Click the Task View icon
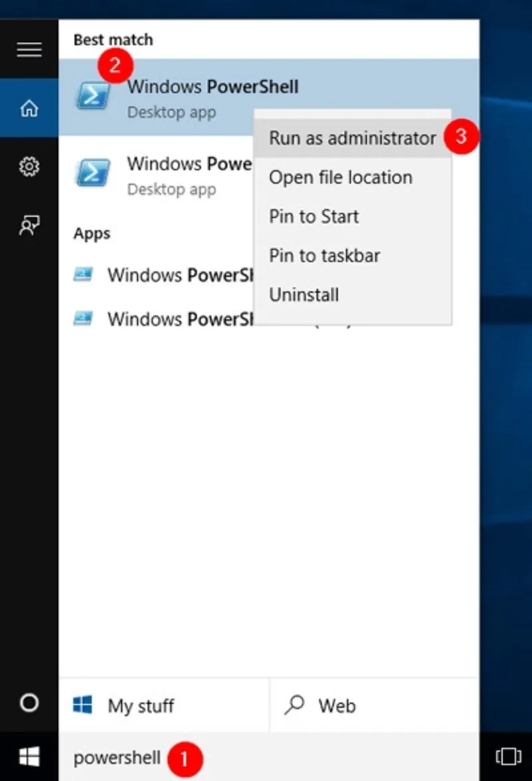The width and height of the screenshot is (532, 781). (x=508, y=756)
